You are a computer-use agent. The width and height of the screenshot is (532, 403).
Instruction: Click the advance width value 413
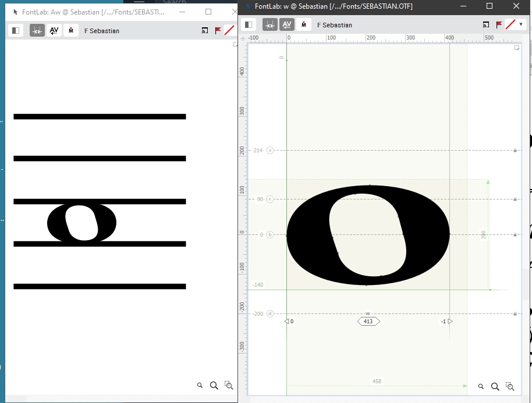368,322
